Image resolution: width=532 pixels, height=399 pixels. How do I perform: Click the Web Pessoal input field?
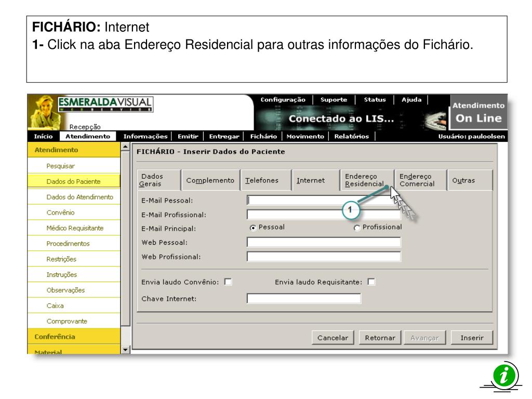(324, 242)
